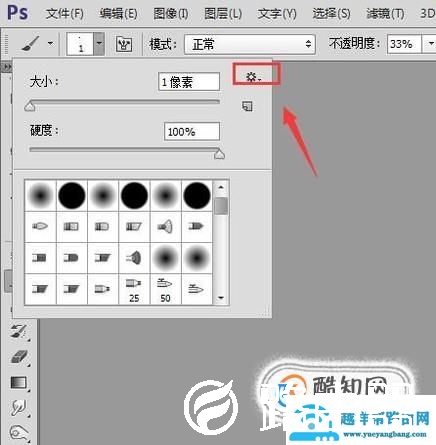Image resolution: width=436 pixels, height=445 pixels.
Task: Select the pencil tip brush labeled 25
Action: (134, 289)
